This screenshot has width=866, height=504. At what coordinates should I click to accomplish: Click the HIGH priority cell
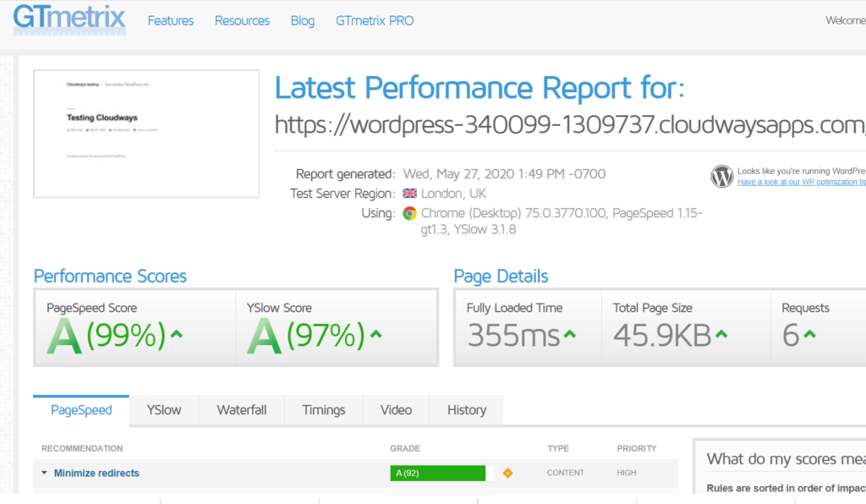click(x=627, y=473)
